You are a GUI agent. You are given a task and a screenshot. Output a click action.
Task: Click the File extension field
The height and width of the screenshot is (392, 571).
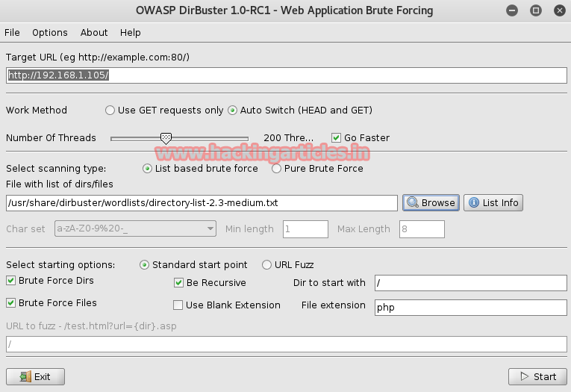click(470, 308)
